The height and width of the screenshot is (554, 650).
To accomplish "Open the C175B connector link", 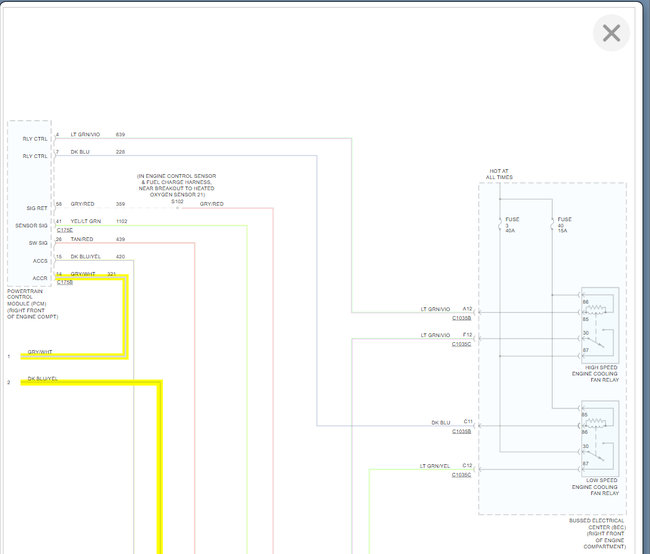I will (64, 282).
